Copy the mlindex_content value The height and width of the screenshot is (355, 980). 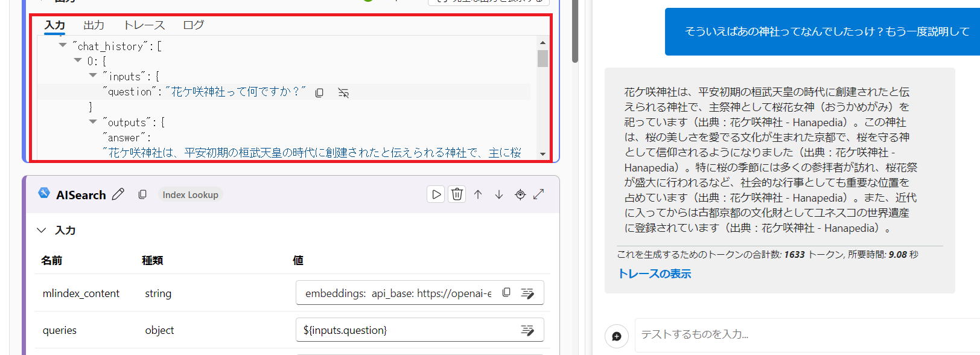tap(506, 292)
